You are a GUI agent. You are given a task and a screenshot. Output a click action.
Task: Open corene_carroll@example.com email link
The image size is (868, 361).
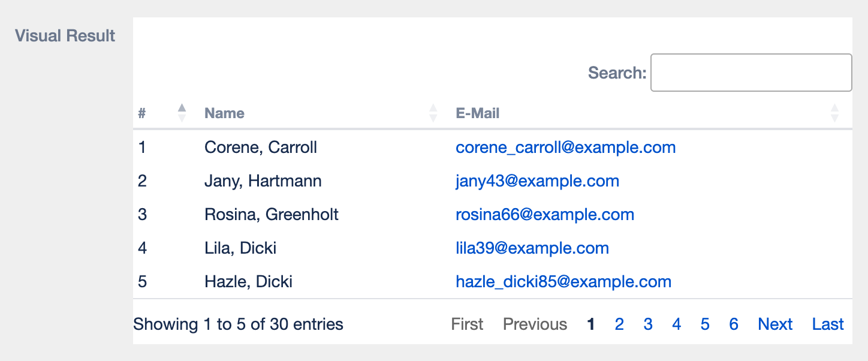click(565, 148)
